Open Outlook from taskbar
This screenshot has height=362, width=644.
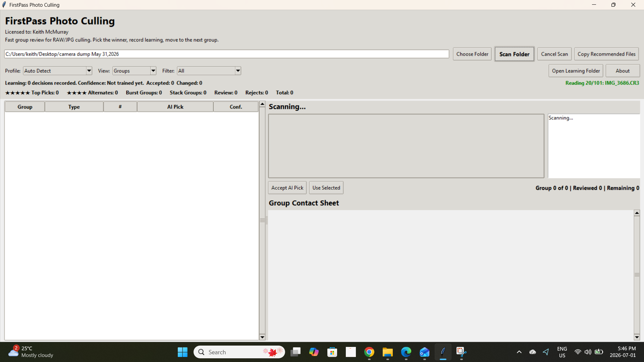coord(425,352)
